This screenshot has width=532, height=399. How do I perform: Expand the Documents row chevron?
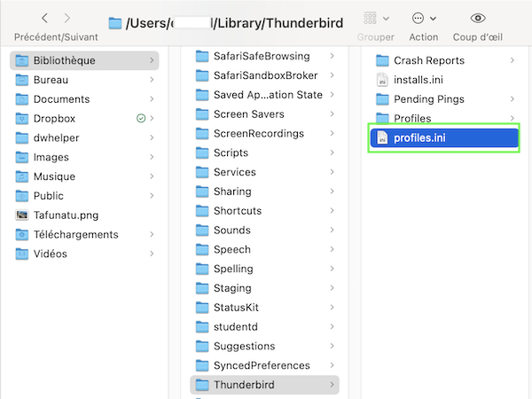coord(152,99)
